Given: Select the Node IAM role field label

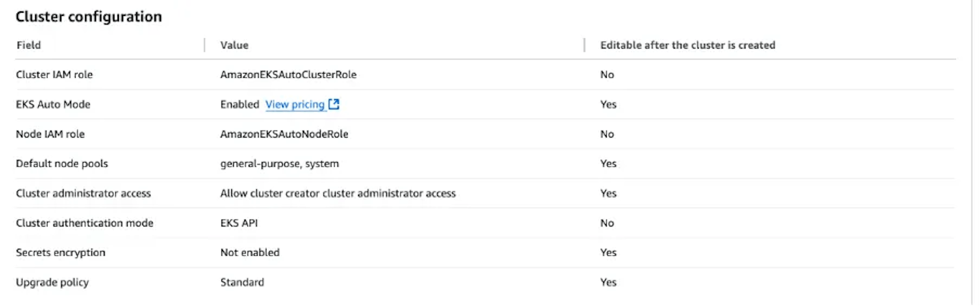Looking at the screenshot, I should (x=50, y=134).
